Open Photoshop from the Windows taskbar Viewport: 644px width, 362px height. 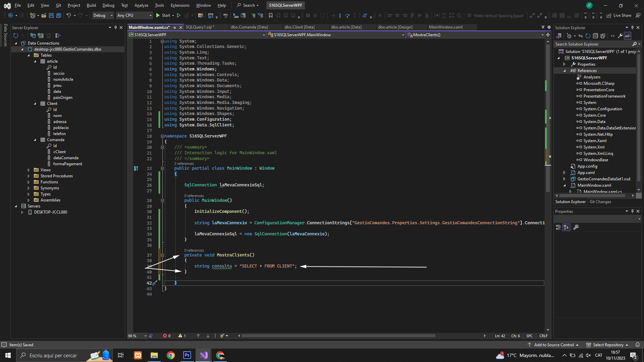point(187,355)
